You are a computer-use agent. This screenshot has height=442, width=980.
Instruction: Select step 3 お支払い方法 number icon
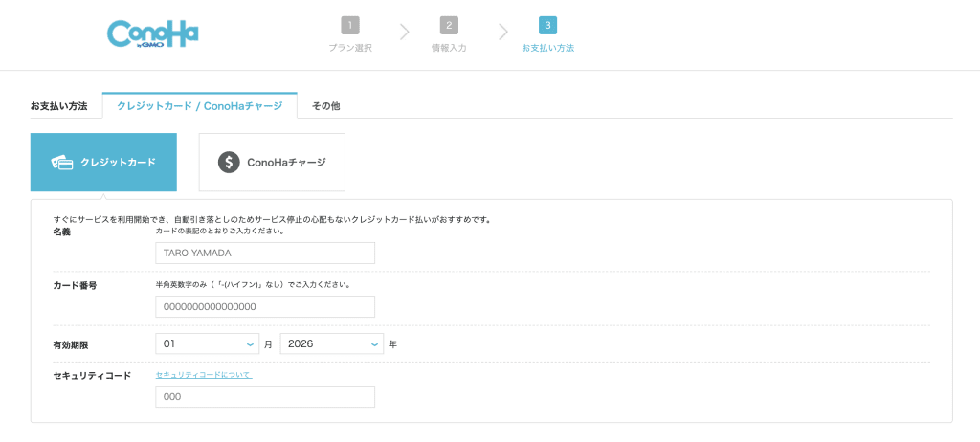547,26
